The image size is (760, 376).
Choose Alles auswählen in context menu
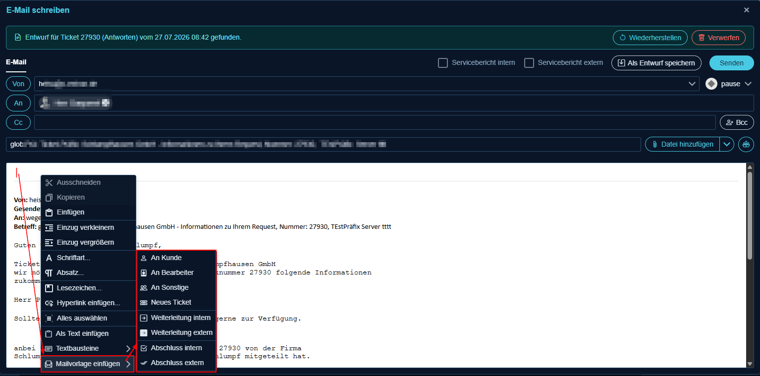(x=88, y=318)
